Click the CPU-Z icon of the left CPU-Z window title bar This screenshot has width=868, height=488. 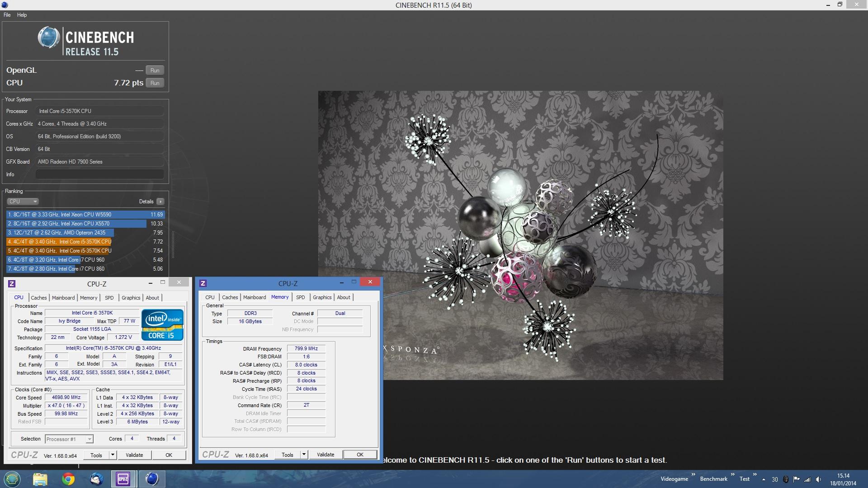click(x=12, y=284)
